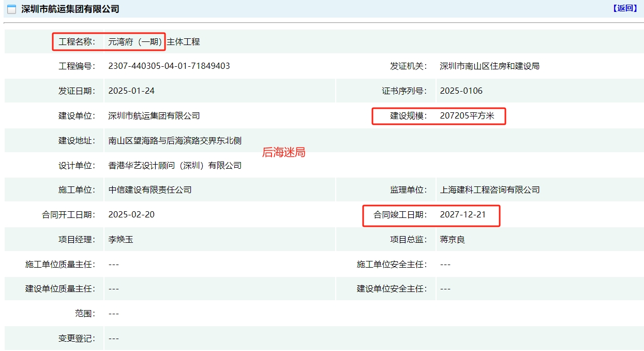Viewport: 644px width, 351px height.
Task: Click the "建设单位安全主任:" label
Action: [x=392, y=289]
